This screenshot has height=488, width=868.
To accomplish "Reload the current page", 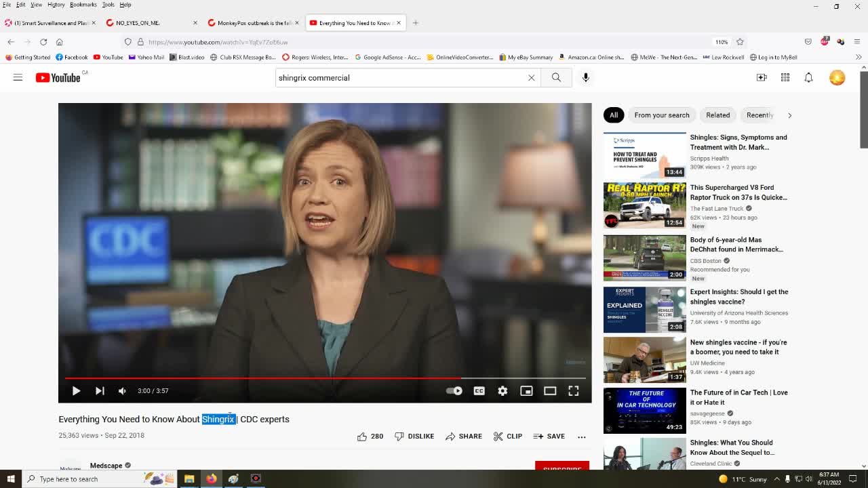I will [43, 42].
